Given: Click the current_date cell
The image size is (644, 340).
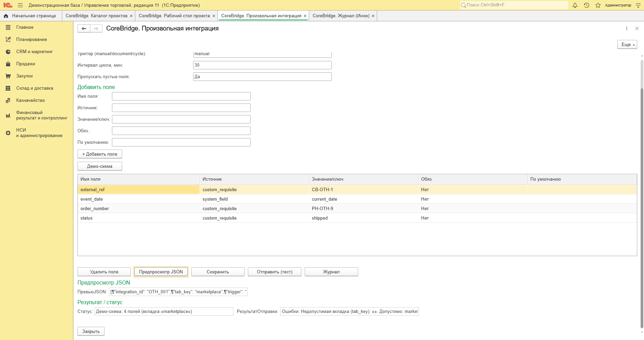Looking at the screenshot, I should pyautogui.click(x=364, y=199).
